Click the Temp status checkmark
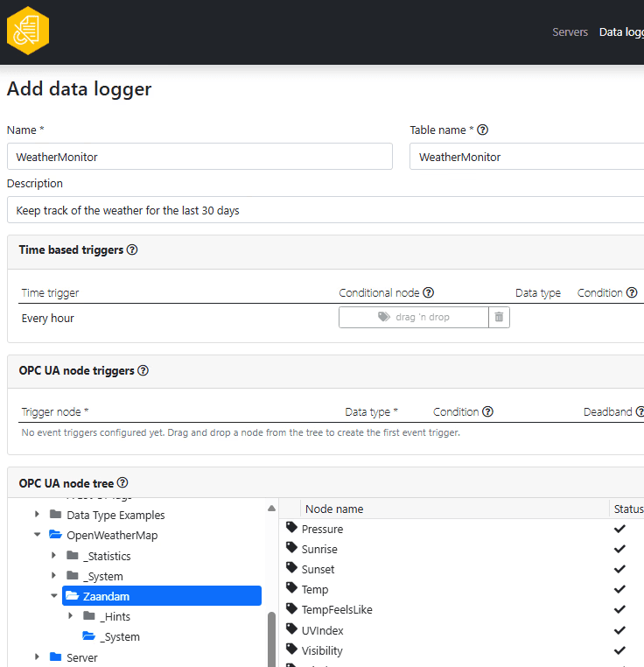The width and height of the screenshot is (644, 667). pos(619,589)
